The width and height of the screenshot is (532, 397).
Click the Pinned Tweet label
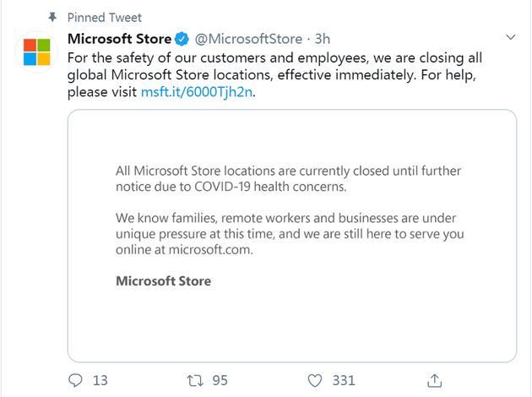[105, 17]
